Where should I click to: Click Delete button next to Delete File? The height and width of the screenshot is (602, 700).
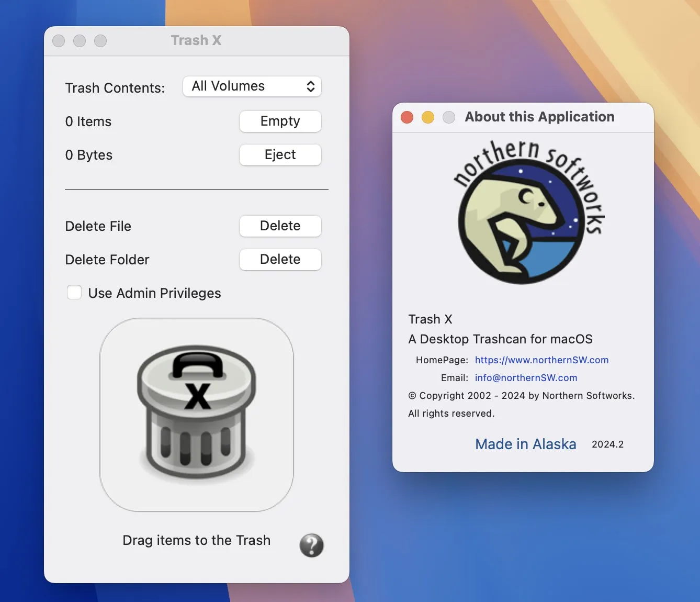(280, 226)
